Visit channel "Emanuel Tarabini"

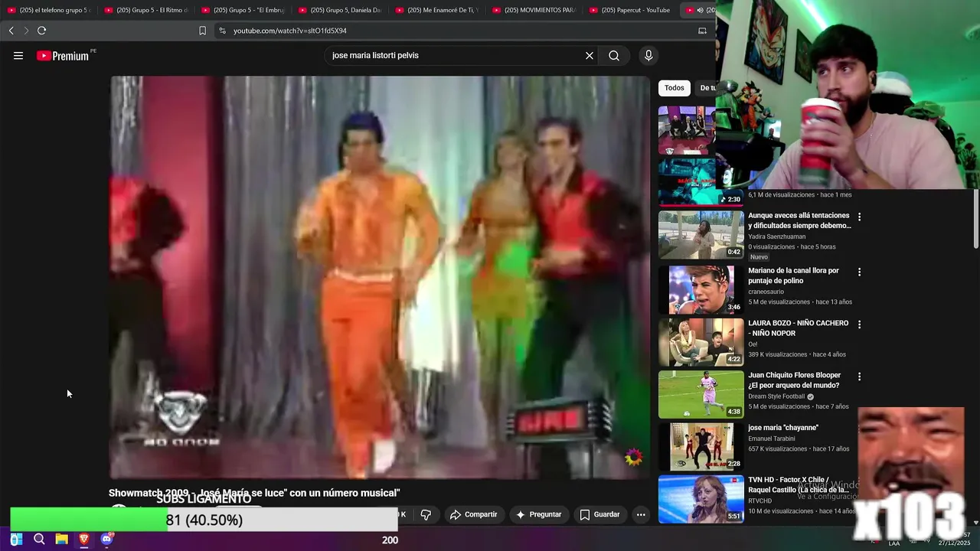pos(771,439)
